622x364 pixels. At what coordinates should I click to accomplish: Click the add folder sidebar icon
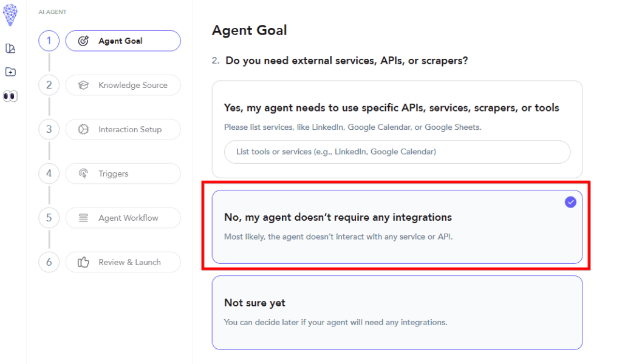pos(10,72)
